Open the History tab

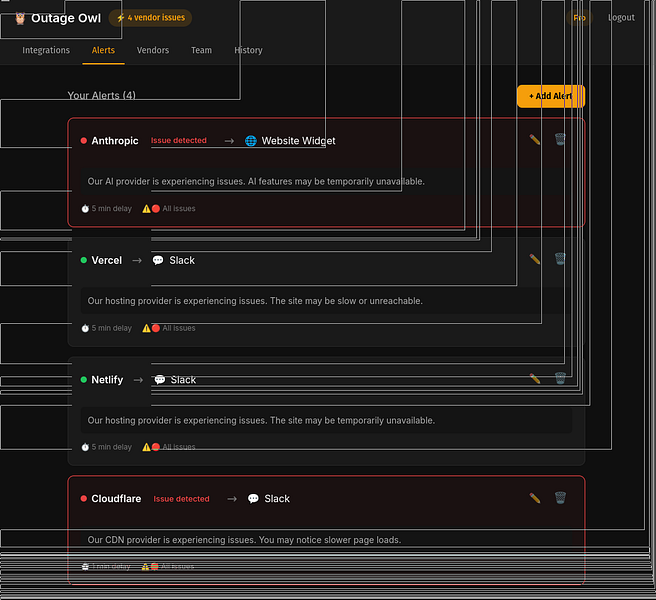[x=248, y=50]
